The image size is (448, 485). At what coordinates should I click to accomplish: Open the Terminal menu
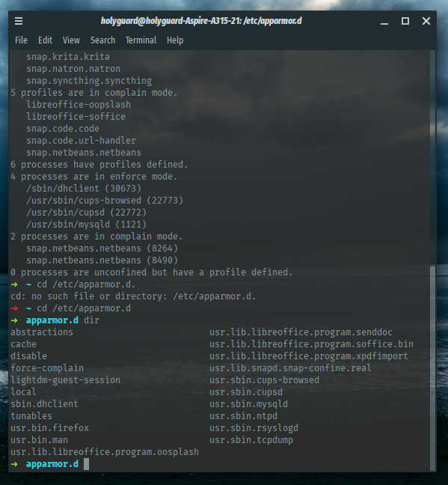141,40
